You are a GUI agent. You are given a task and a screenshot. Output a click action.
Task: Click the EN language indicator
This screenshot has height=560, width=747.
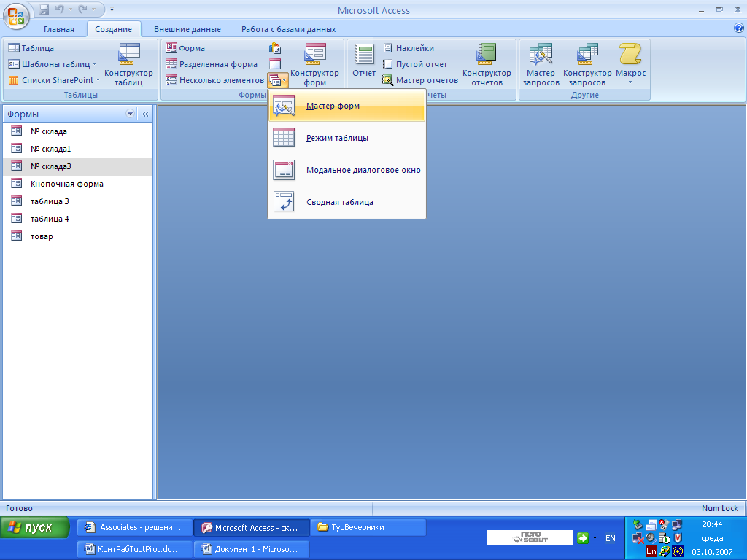click(611, 538)
